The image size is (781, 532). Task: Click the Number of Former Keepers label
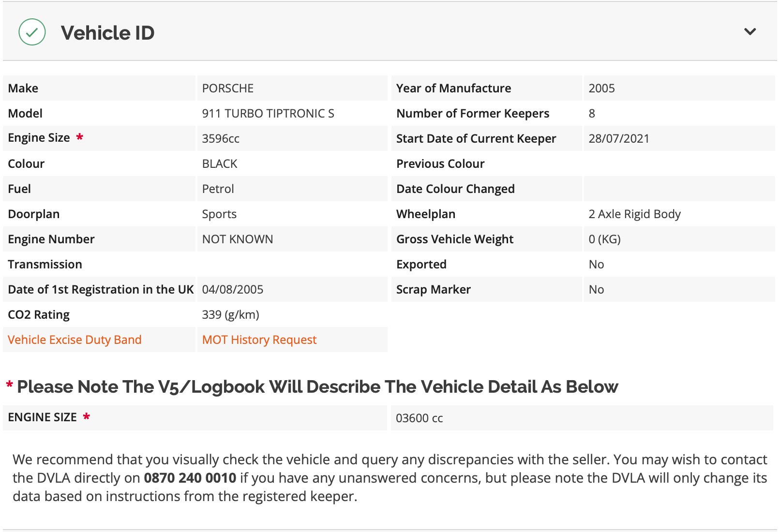pos(472,113)
